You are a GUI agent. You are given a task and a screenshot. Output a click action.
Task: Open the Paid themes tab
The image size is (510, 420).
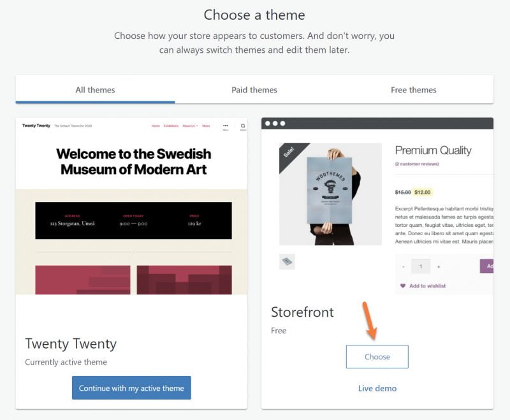(254, 90)
